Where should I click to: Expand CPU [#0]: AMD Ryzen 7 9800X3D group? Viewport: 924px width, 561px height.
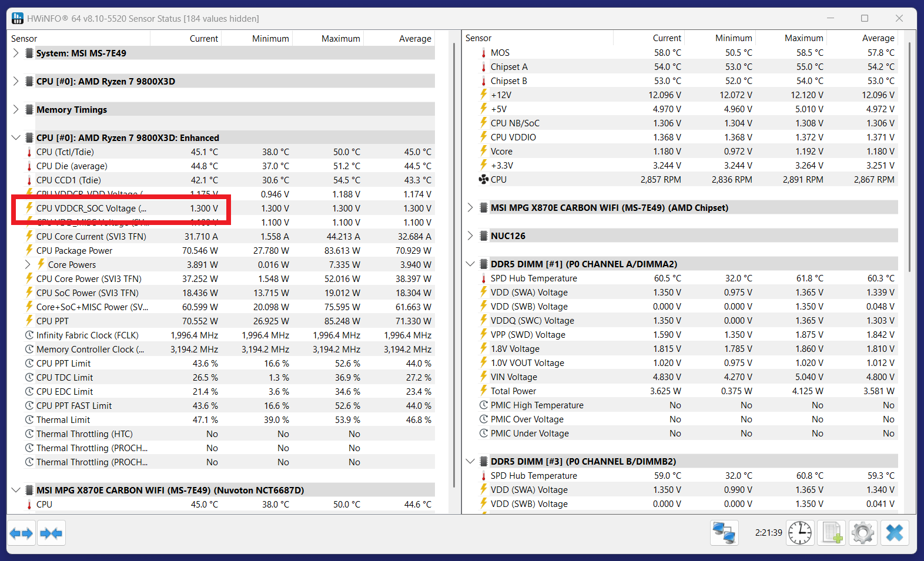pos(16,81)
